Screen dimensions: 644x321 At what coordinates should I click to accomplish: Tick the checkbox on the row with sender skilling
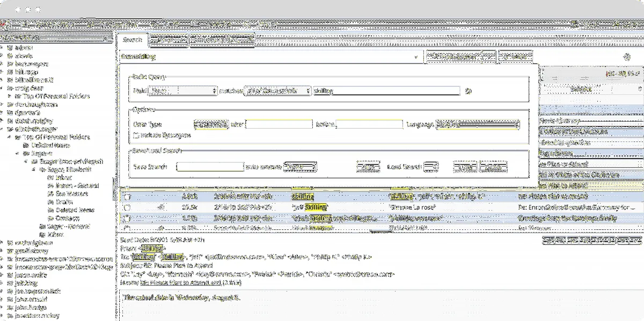(126, 196)
